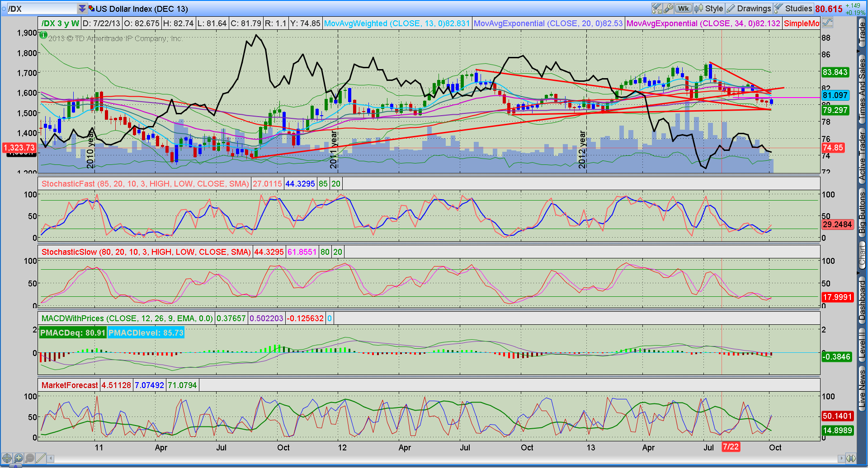Click the 83.843 price bubble

(x=835, y=72)
